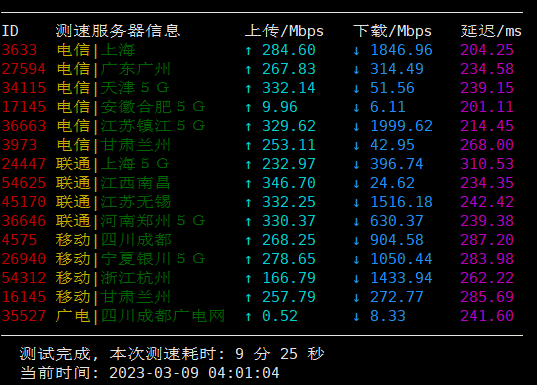
Task: Select the timestamp 2023-03-09 04:01:04
Action: pos(194,373)
